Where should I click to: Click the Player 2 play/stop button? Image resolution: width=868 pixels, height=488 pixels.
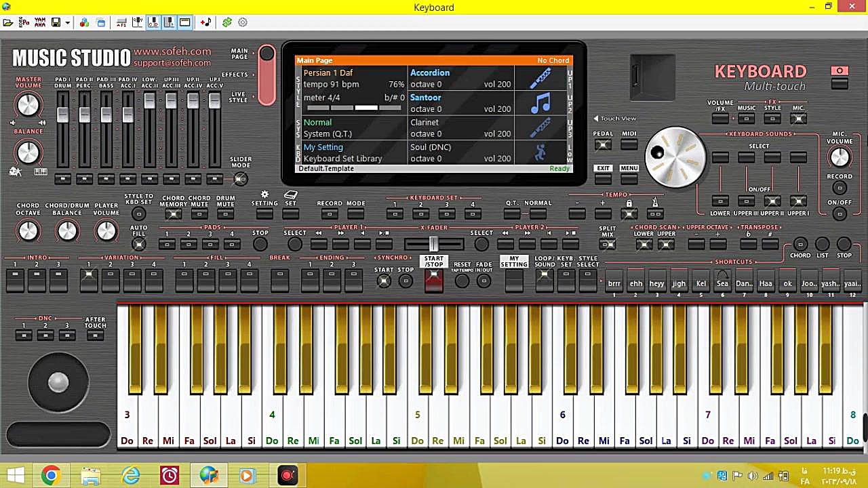(570, 244)
